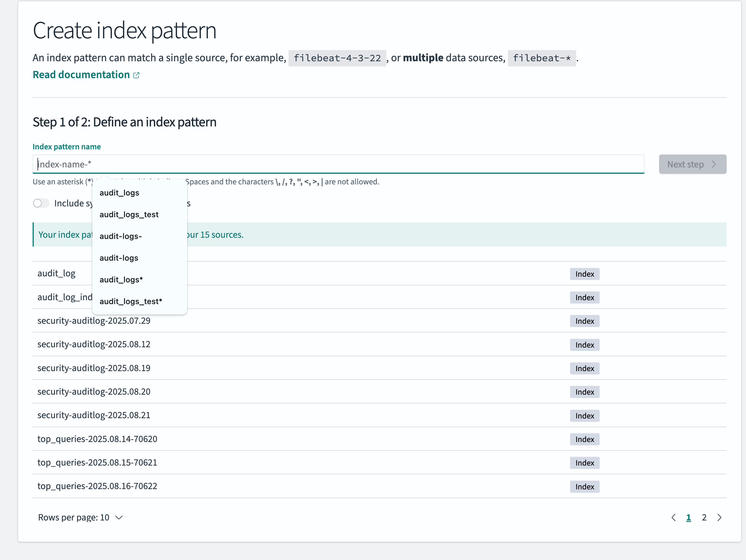Choose audit_logs_test suggestion
The width and height of the screenshot is (746, 560).
pos(129,215)
